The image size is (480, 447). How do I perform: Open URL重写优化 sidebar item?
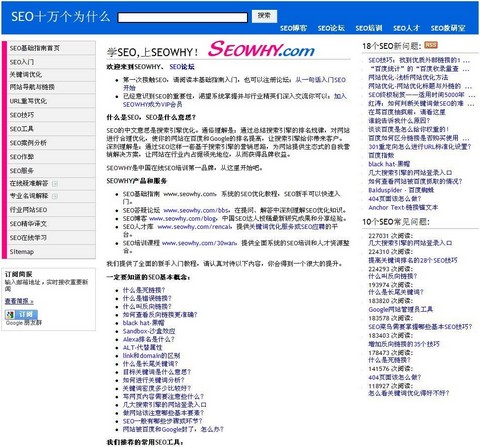click(x=51, y=101)
